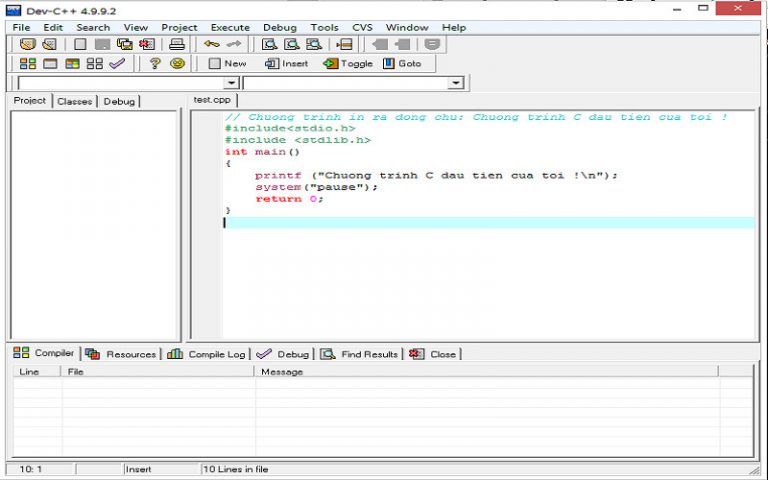Click the Message column header
Screen dimensions: 768x480
pos(281,372)
